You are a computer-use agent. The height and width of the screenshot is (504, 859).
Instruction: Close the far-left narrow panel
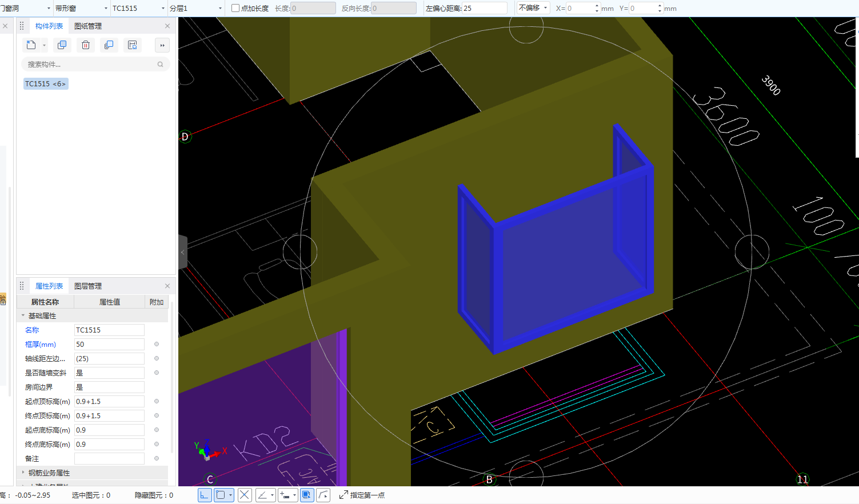click(5, 26)
